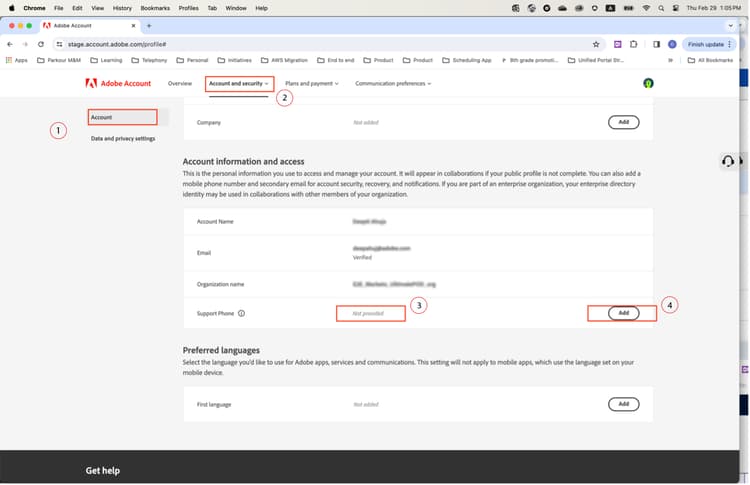Screen dimensions: 750x485
Task: Open the All Bookmarks folder
Action: (710, 60)
